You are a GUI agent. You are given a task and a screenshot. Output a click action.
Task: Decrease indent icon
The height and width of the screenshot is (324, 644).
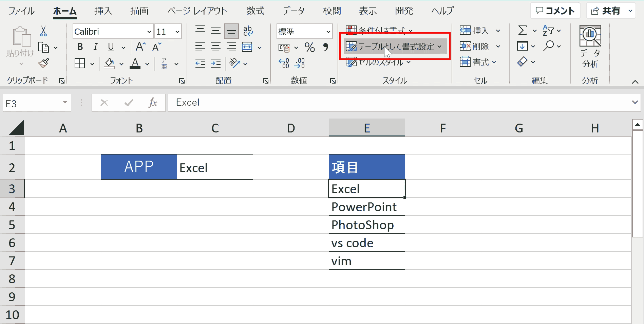click(200, 63)
